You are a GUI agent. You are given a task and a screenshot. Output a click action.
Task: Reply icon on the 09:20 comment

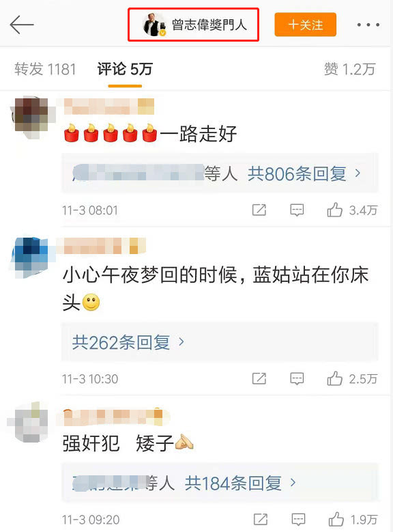tap(298, 519)
